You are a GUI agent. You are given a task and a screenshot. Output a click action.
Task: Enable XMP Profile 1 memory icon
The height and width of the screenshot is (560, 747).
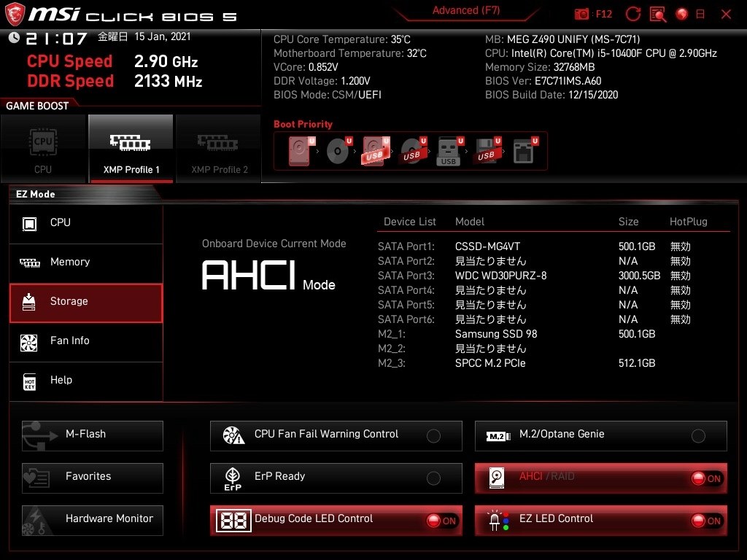(130, 142)
